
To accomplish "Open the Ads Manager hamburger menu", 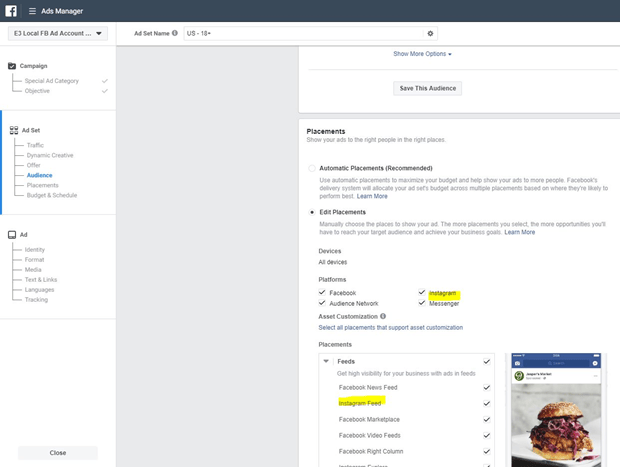I will (x=32, y=11).
